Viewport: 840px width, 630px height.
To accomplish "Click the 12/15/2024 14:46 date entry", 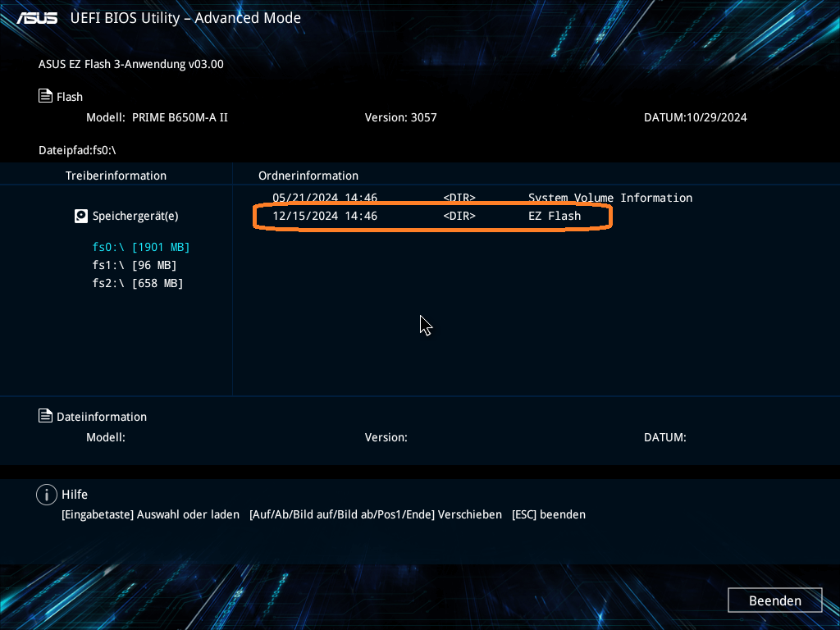I will (x=325, y=216).
